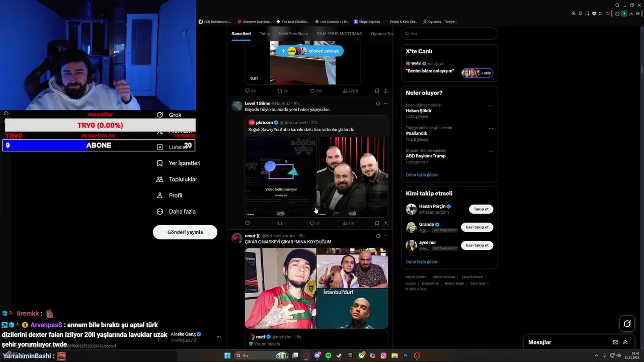Viewport: 644px width, 362px height.
Task: Open #sallandık trending topic
Action: pyautogui.click(x=417, y=133)
